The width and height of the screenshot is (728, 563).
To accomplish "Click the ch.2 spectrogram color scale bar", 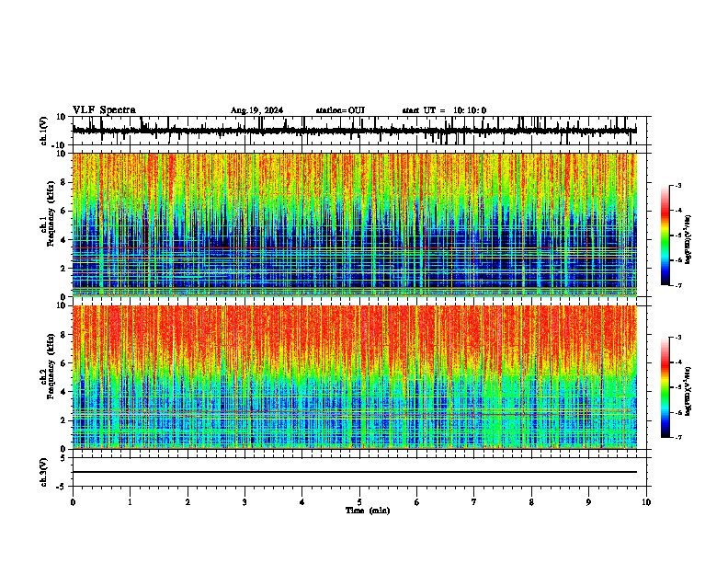I will click(665, 387).
